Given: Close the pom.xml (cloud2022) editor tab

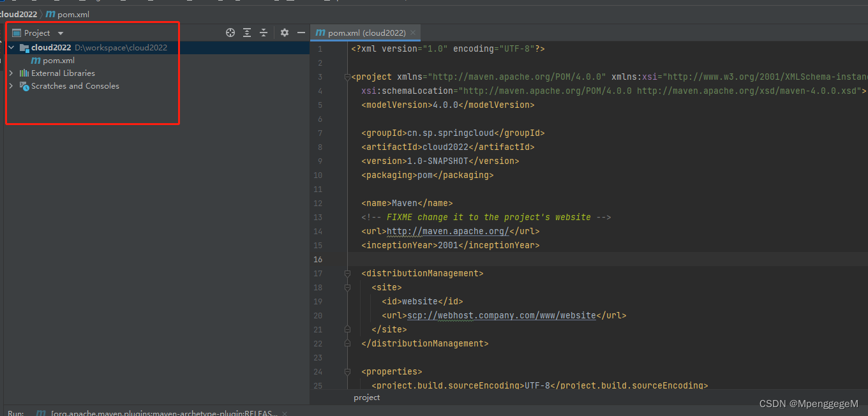Looking at the screenshot, I should click(414, 33).
